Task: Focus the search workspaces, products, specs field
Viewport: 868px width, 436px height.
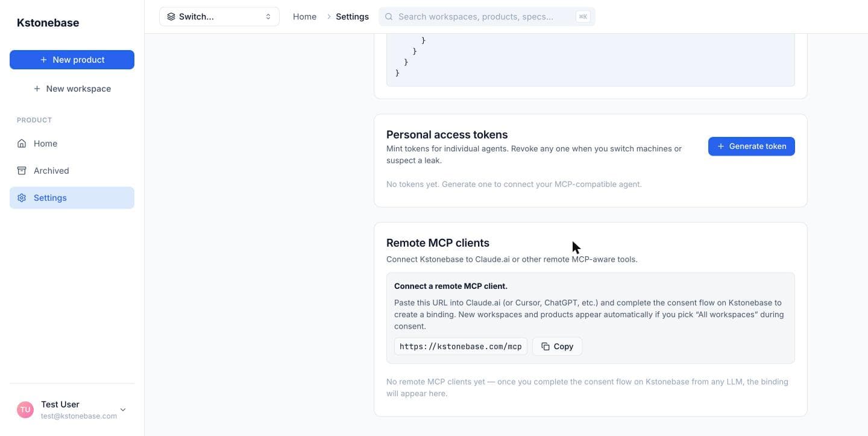Action: [x=486, y=17]
